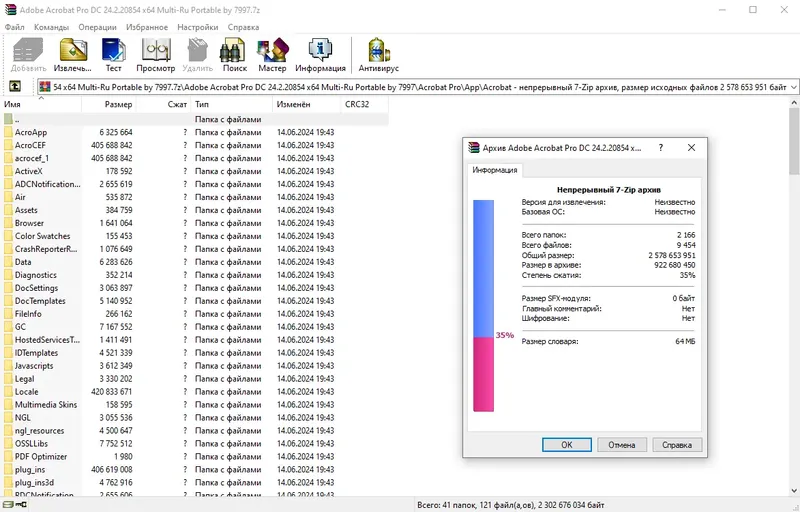Click the Справка button in dialog
This screenshot has width=800, height=512.
pos(677,445)
